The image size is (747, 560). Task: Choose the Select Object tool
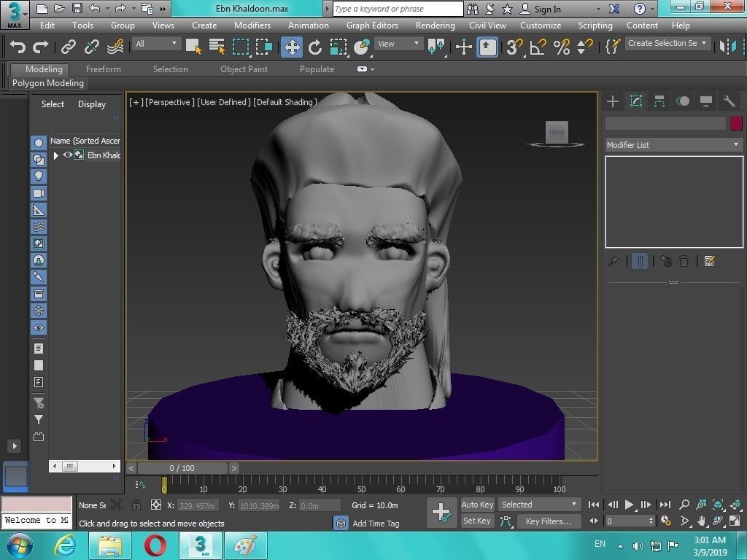point(193,47)
